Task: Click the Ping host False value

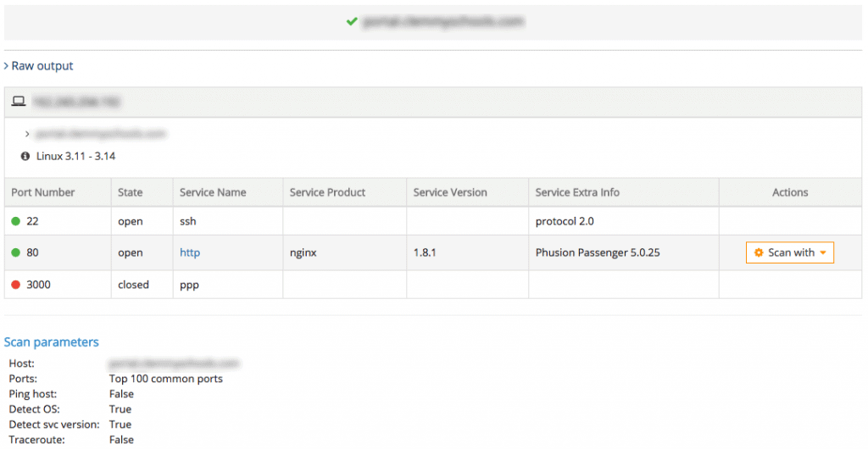Action: tap(121, 394)
